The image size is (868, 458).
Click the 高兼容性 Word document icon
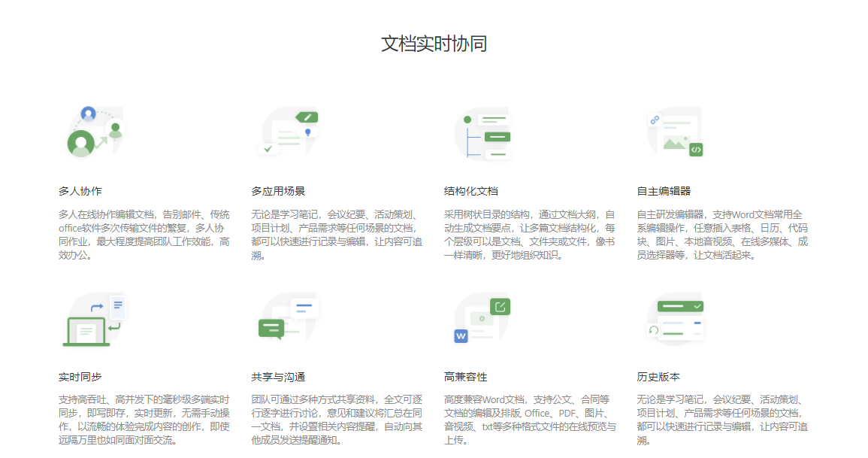[482, 318]
